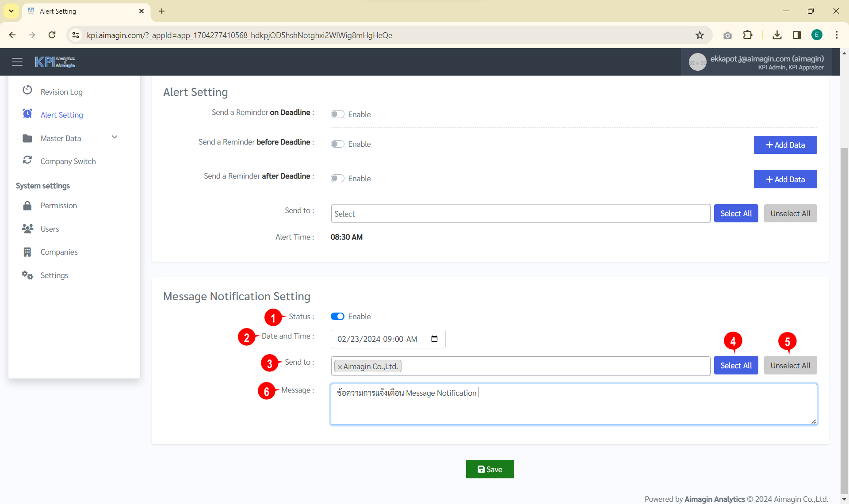The image size is (849, 504).
Task: Click the Users group icon
Action: point(27,229)
